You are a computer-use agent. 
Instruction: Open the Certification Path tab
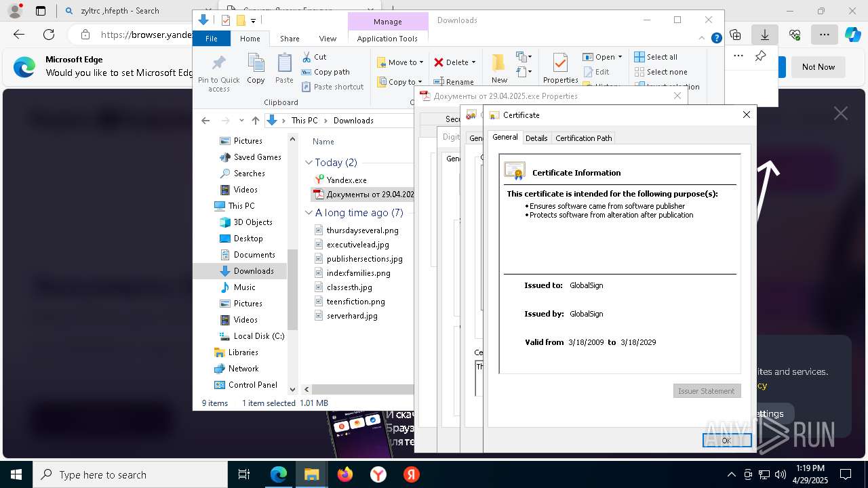[584, 138]
